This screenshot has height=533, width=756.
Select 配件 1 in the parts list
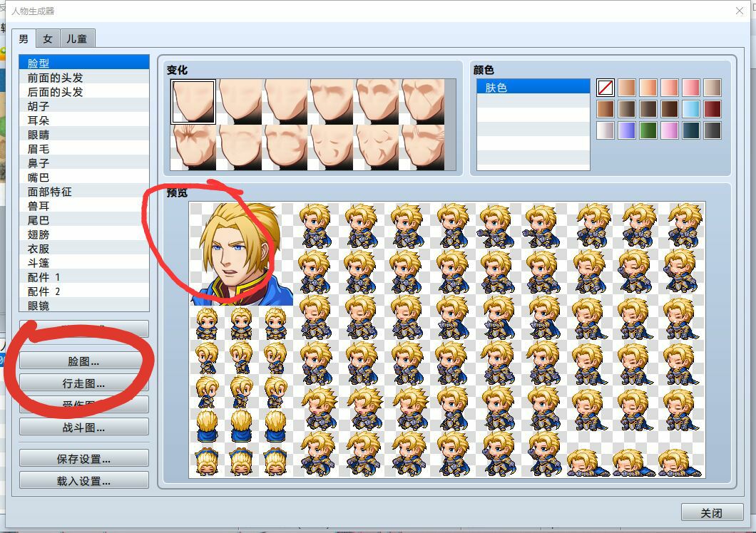pos(84,277)
